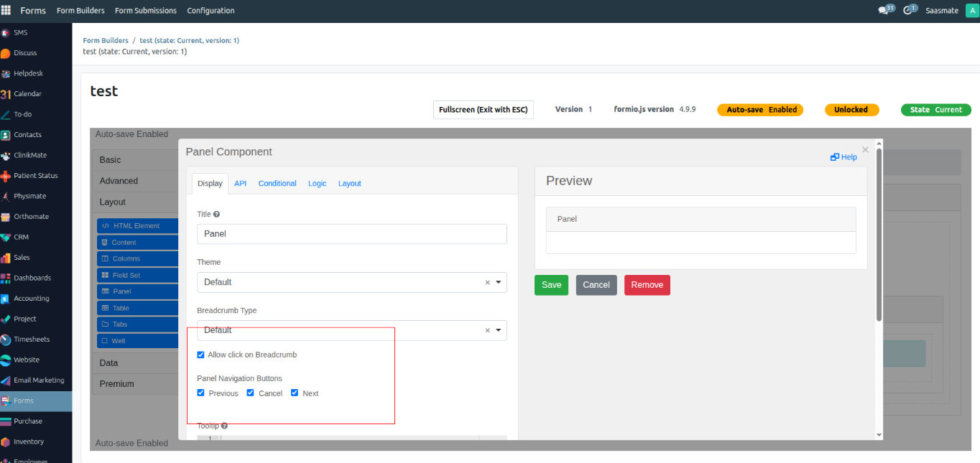Open the Theme dropdown
980x463 pixels.
[x=351, y=282]
